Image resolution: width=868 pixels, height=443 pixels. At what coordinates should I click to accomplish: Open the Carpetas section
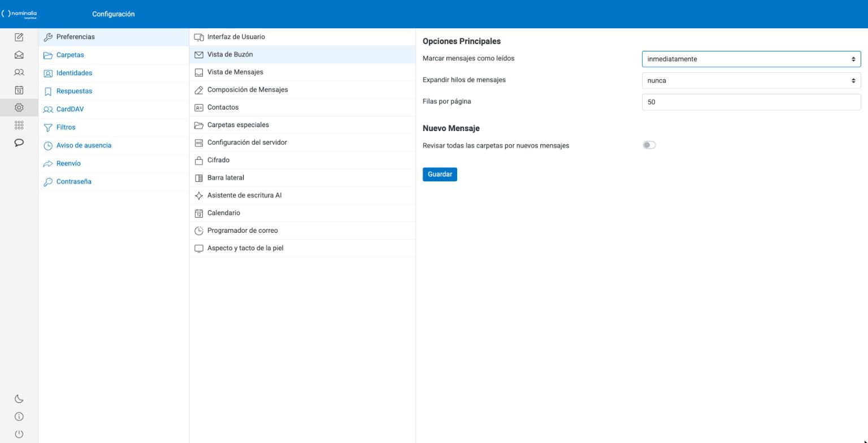pyautogui.click(x=114, y=55)
